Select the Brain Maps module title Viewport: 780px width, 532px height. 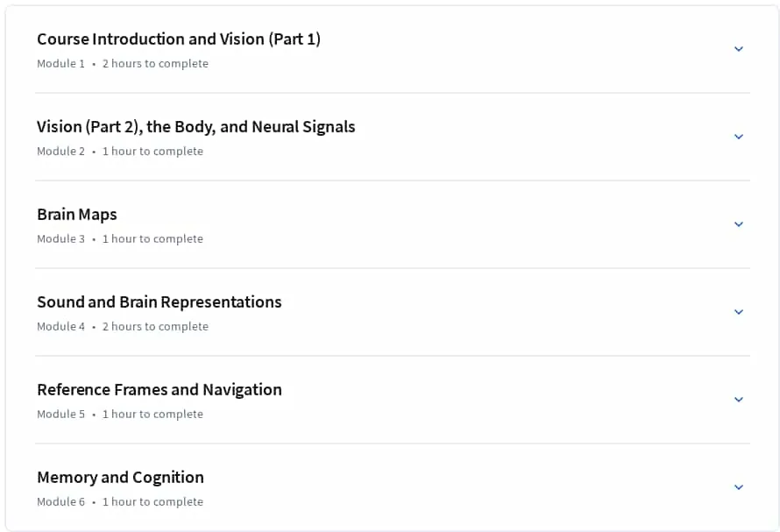coord(77,215)
